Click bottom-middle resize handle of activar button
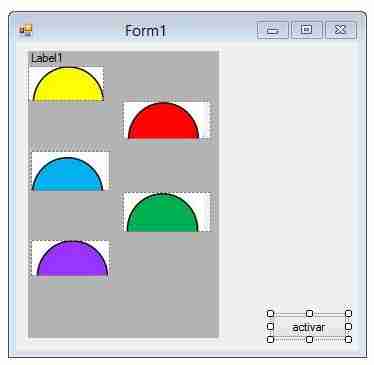 click(309, 340)
